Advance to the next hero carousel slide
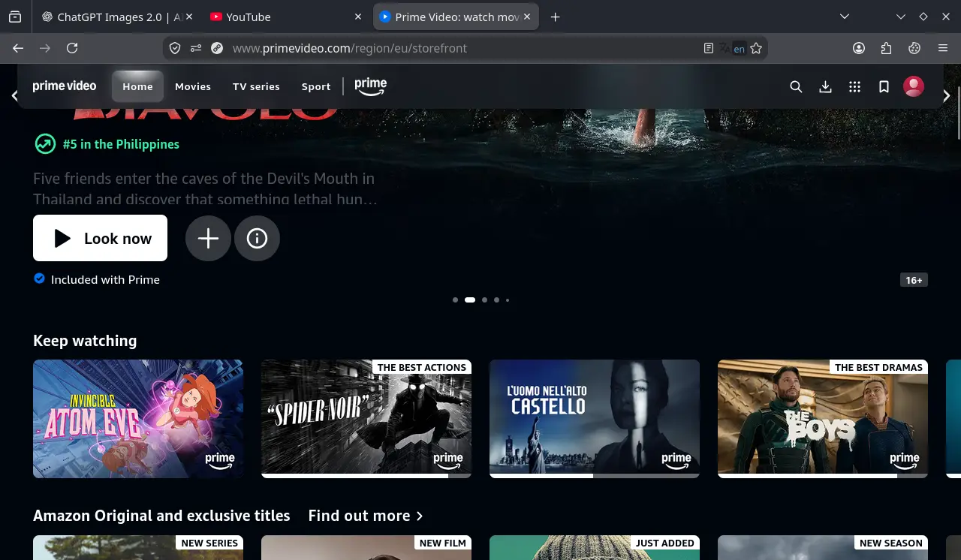Screen dimensions: 961x560 pos(947,96)
